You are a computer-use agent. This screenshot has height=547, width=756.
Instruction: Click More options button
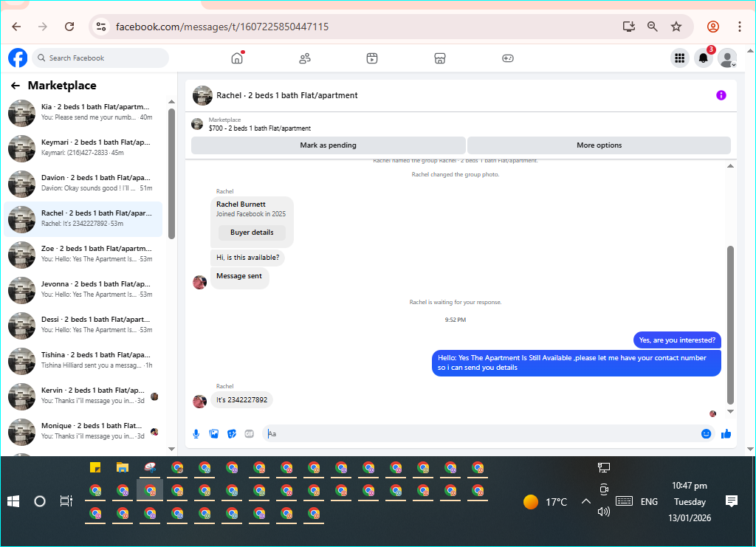click(599, 145)
